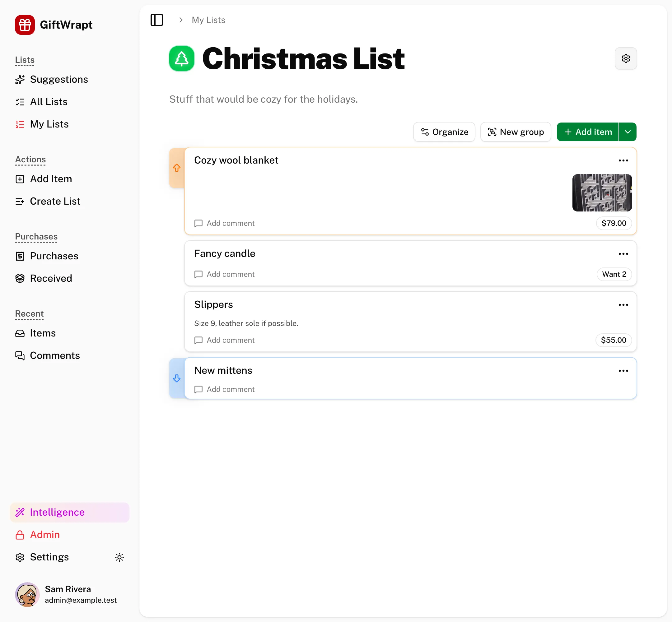This screenshot has height=622, width=672.
Task: Click the Organize button
Action: (444, 132)
